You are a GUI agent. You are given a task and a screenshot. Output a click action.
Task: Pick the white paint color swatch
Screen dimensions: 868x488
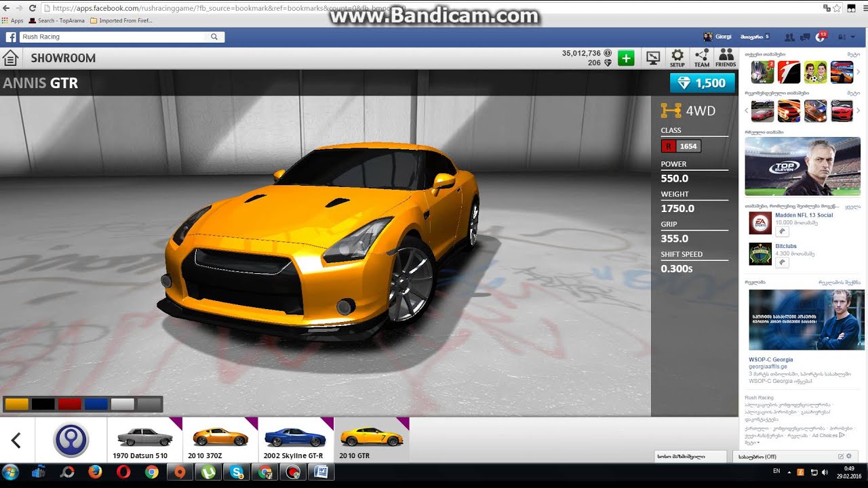tap(123, 405)
